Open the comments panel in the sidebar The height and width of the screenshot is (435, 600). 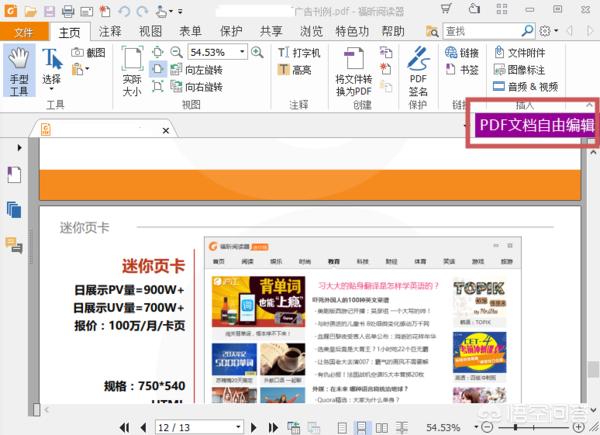[14, 245]
